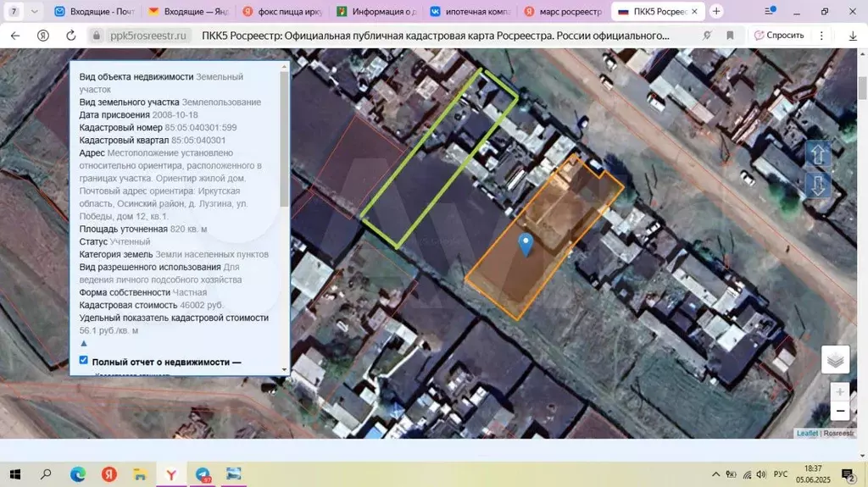Open the Leaflet attribution link
The width and height of the screenshot is (868, 487).
click(807, 434)
